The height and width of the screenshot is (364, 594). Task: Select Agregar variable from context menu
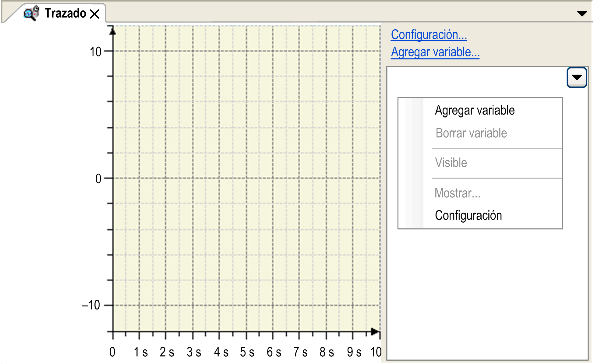[x=475, y=110]
